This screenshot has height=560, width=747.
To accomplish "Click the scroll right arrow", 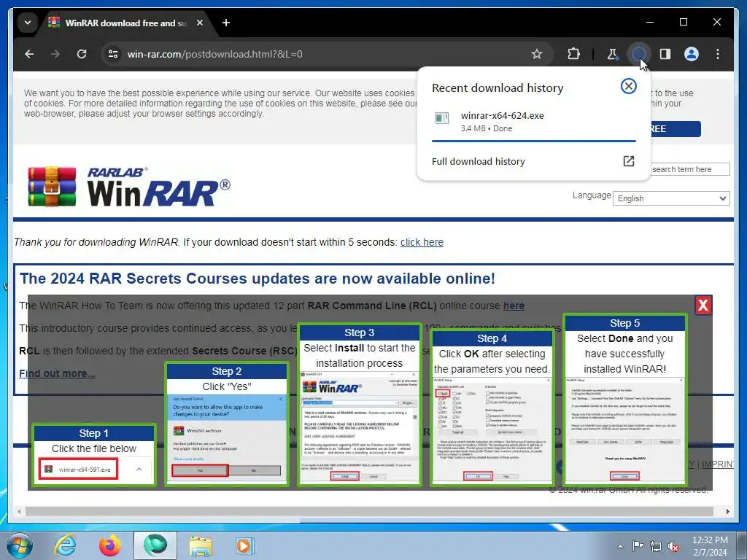I will pyautogui.click(x=727, y=511).
